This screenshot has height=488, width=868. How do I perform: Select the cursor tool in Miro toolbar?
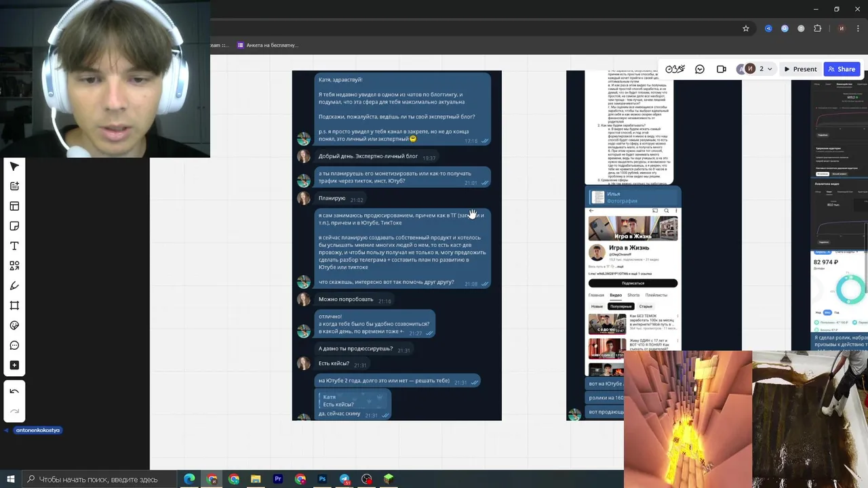pos(14,166)
